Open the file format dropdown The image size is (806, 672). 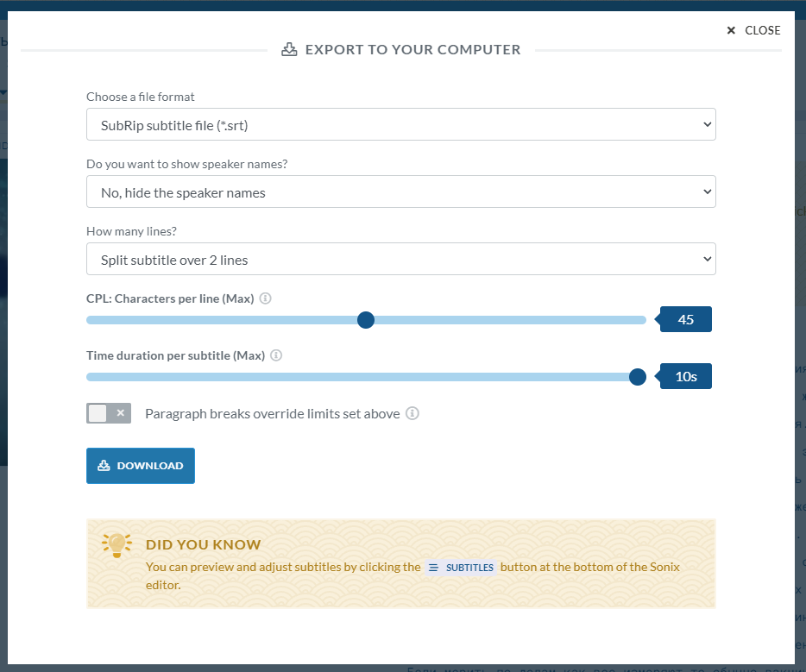[x=401, y=124]
